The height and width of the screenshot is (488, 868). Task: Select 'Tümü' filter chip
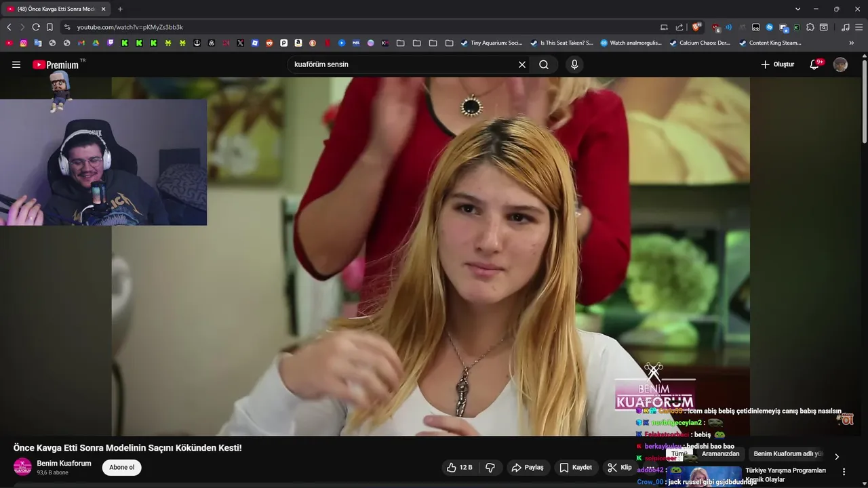coord(679,454)
